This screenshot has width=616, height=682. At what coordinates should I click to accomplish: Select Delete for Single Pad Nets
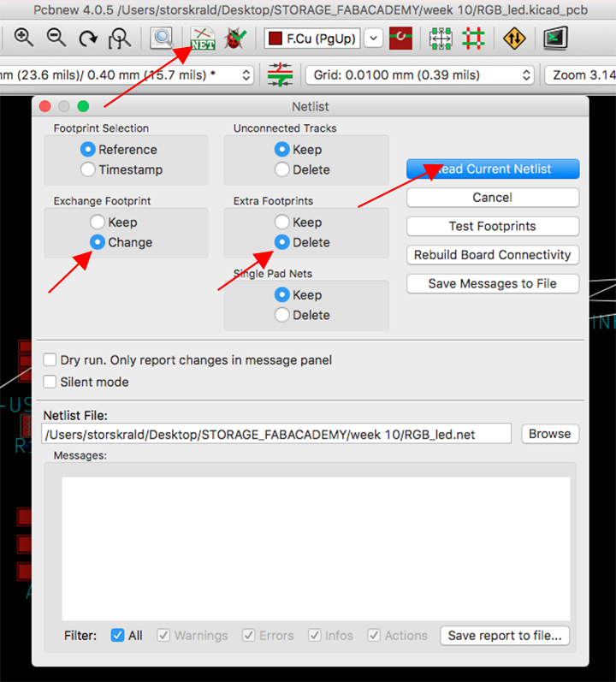[281, 315]
